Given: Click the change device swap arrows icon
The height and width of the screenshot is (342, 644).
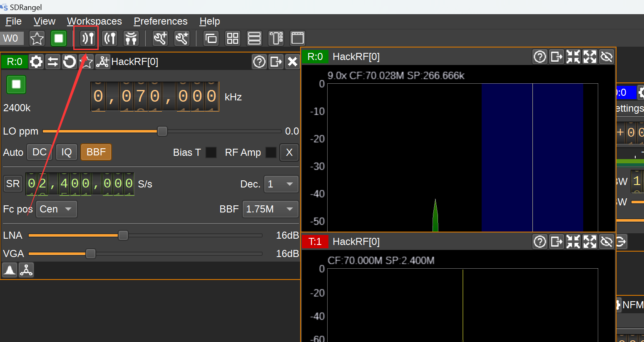Looking at the screenshot, I should (x=53, y=62).
